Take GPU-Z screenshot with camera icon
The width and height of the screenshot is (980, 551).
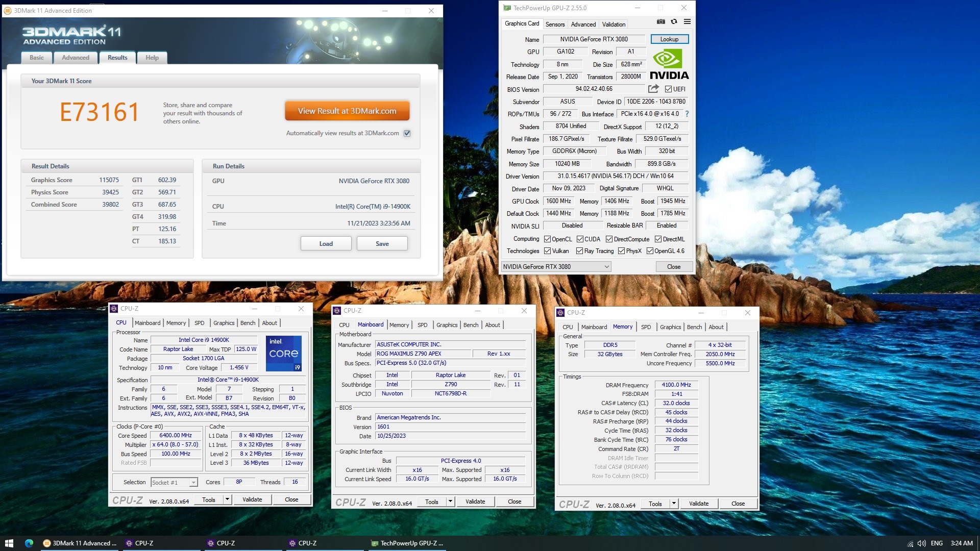[x=660, y=22]
